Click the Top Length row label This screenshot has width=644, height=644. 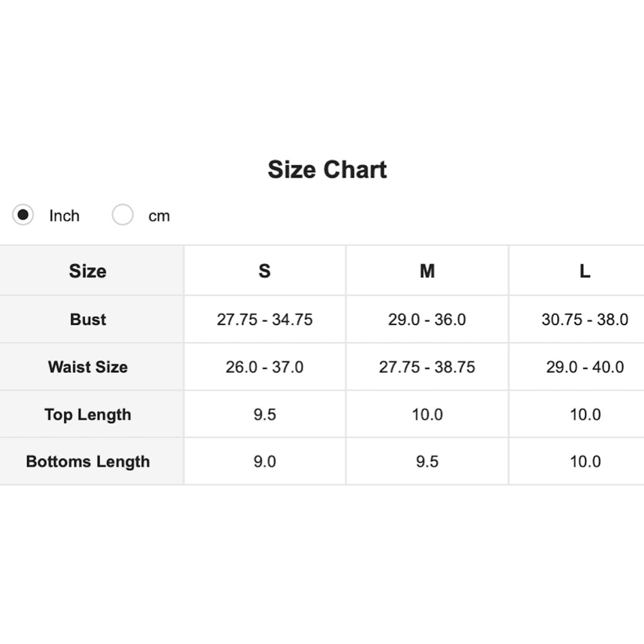pyautogui.click(x=88, y=414)
